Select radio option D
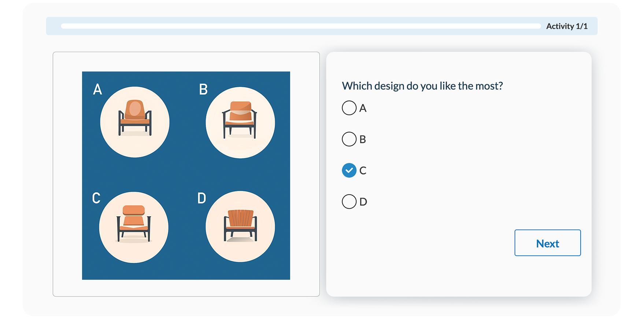644x319 pixels. tap(349, 202)
